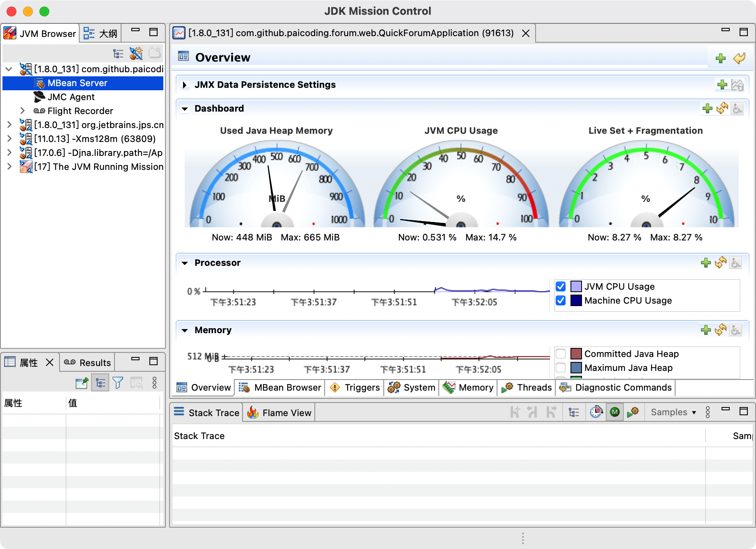Click the filter funnel icon in properties panel

pyautogui.click(x=118, y=383)
